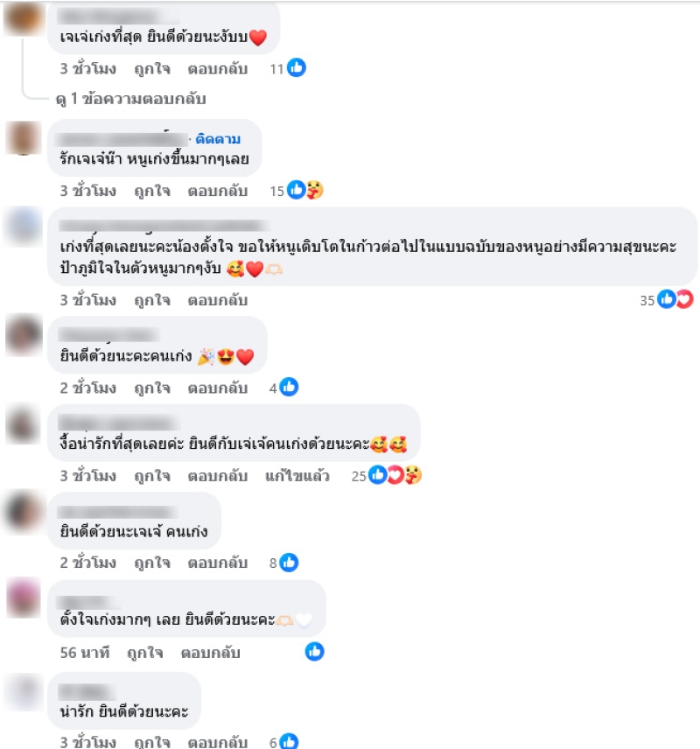Open แก้ไขแล้ว edit history link
Image resolution: width=700 pixels, height=749 pixels.
[297, 476]
